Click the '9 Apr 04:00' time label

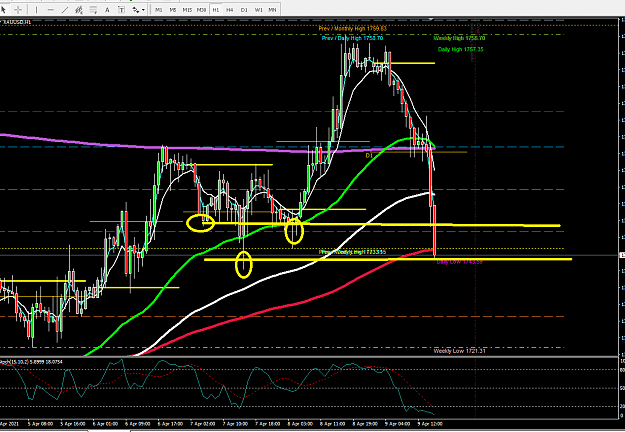click(398, 424)
